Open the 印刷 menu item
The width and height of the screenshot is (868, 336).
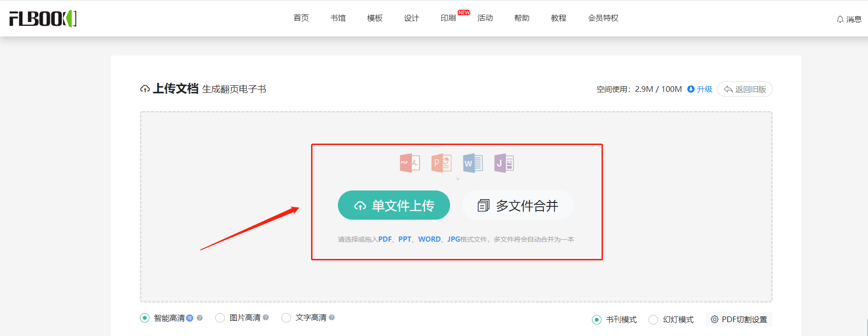pos(448,18)
